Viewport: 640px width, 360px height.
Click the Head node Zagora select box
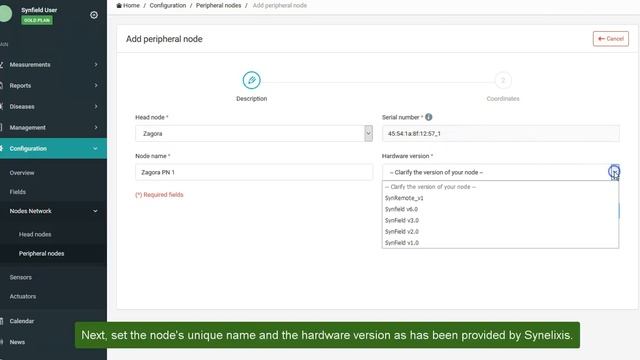[x=254, y=133]
